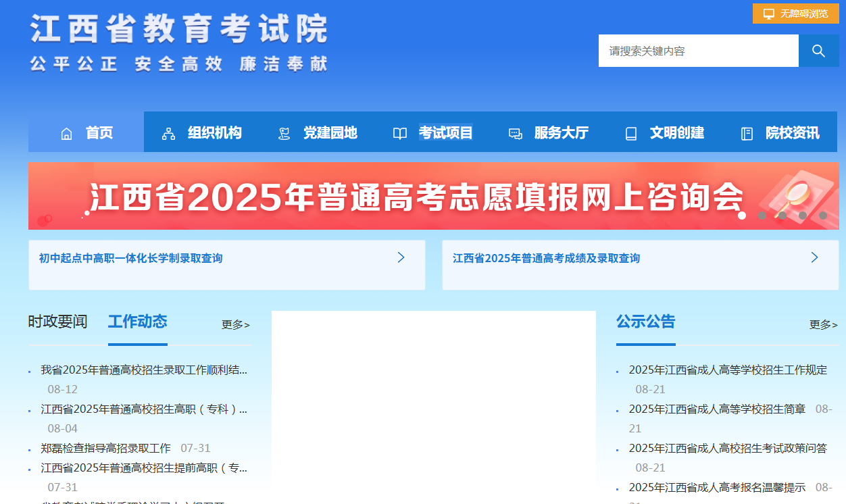Image resolution: width=846 pixels, height=504 pixels.
Task: Click the search magnifier icon
Action: 818,50
